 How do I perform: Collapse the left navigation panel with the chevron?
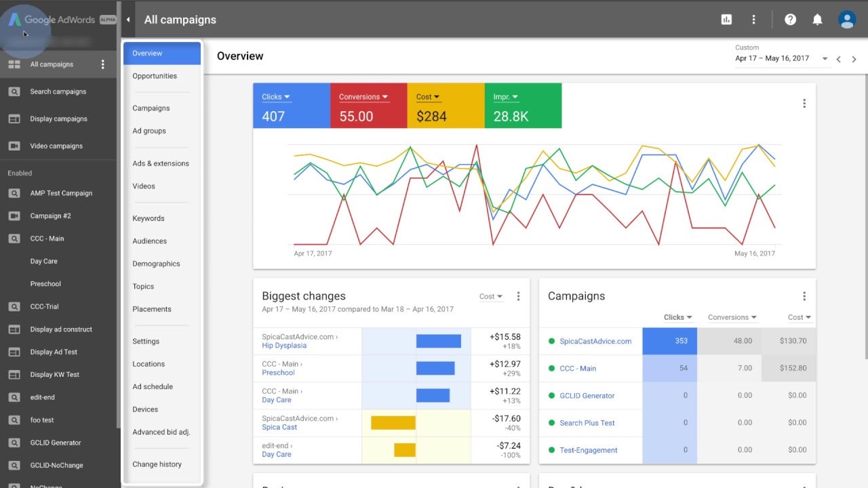click(x=127, y=20)
